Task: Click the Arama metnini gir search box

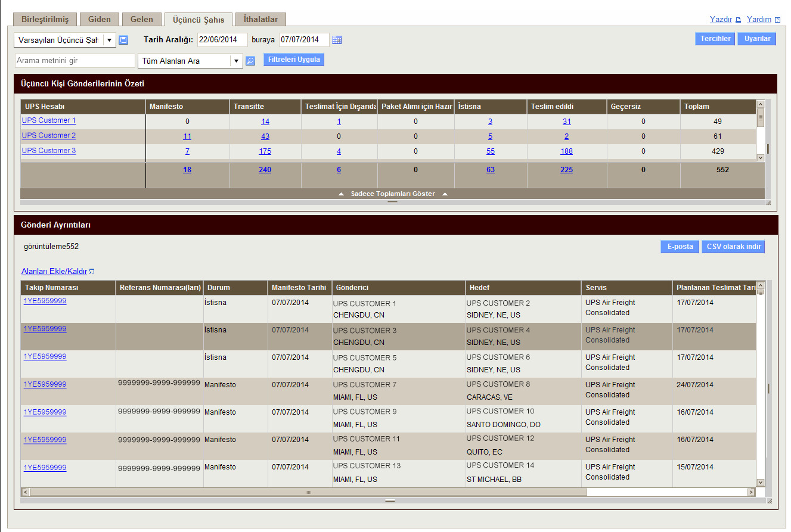Action: click(x=75, y=61)
